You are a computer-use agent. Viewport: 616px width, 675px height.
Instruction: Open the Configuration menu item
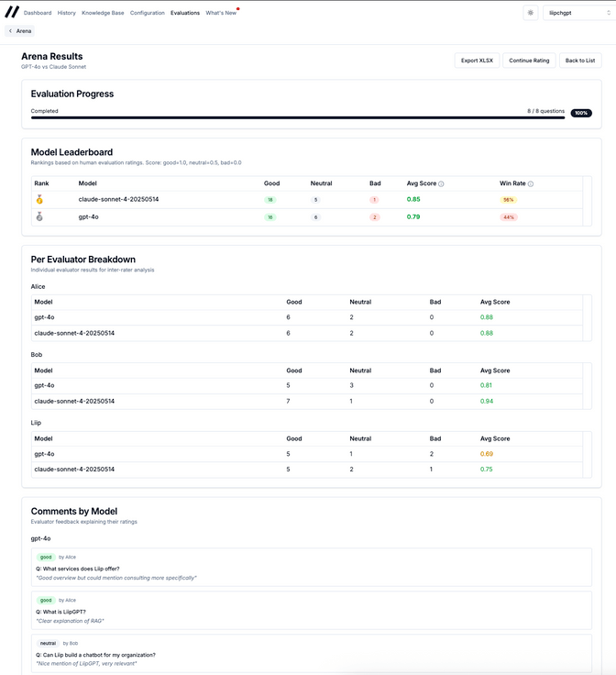[x=148, y=13]
